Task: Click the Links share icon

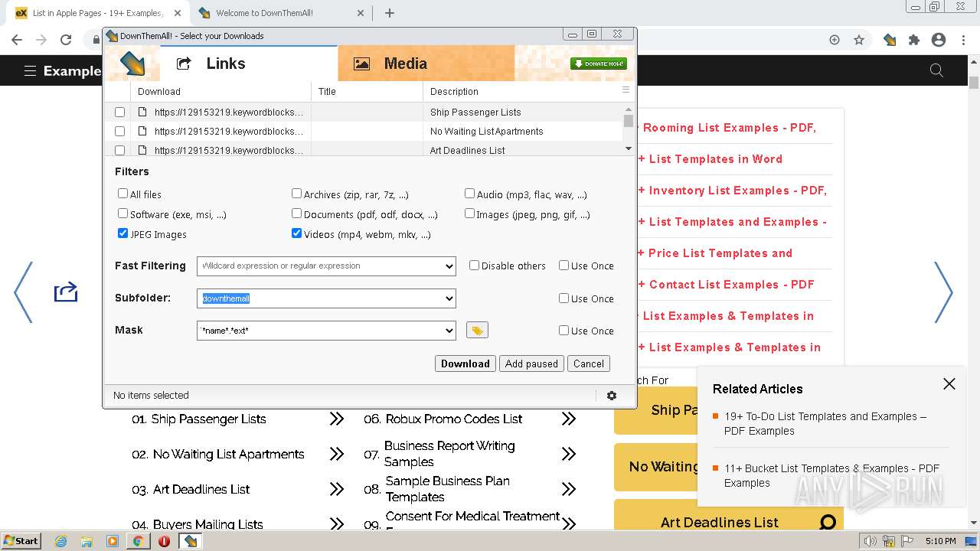Action: 184,64
